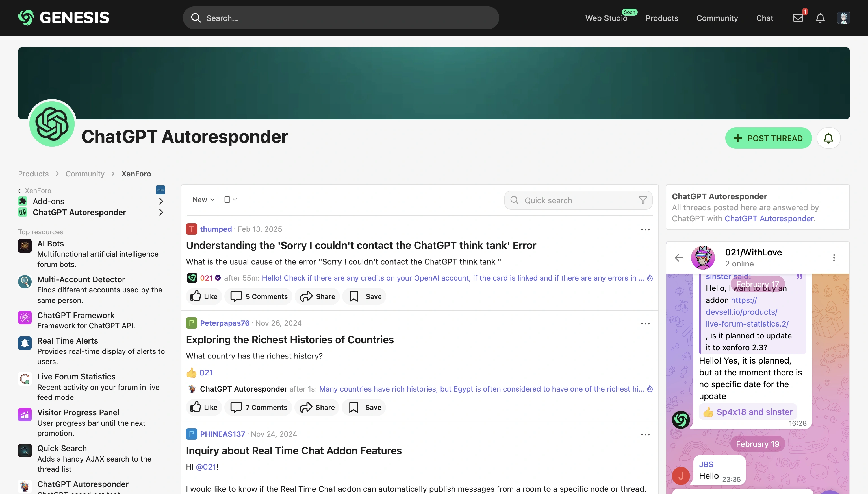Toggle the filter icon in thread list
Image resolution: width=868 pixels, height=494 pixels.
[x=643, y=200]
